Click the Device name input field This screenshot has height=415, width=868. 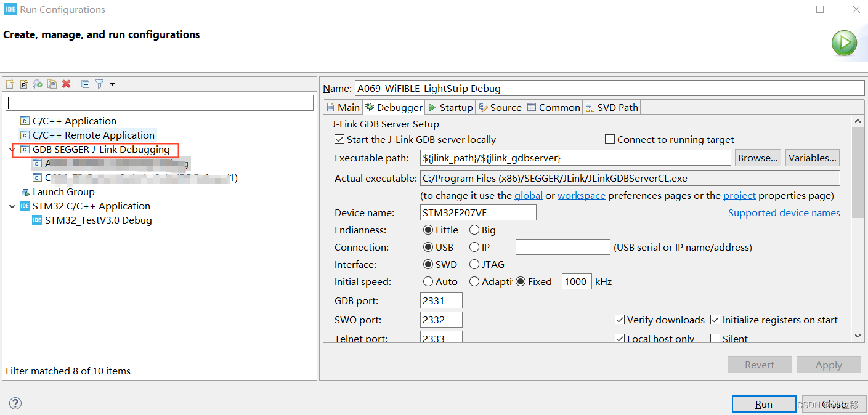pyautogui.click(x=477, y=212)
